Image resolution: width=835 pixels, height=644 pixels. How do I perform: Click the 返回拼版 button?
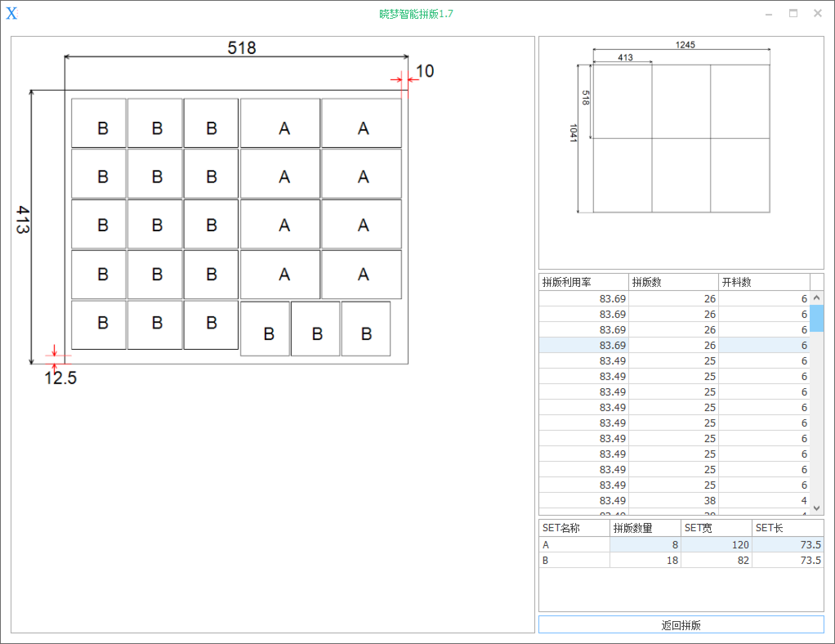point(681,625)
